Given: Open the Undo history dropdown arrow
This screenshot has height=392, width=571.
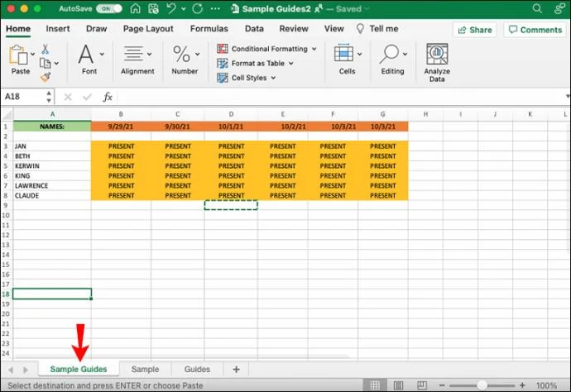Looking at the screenshot, I should coord(184,8).
